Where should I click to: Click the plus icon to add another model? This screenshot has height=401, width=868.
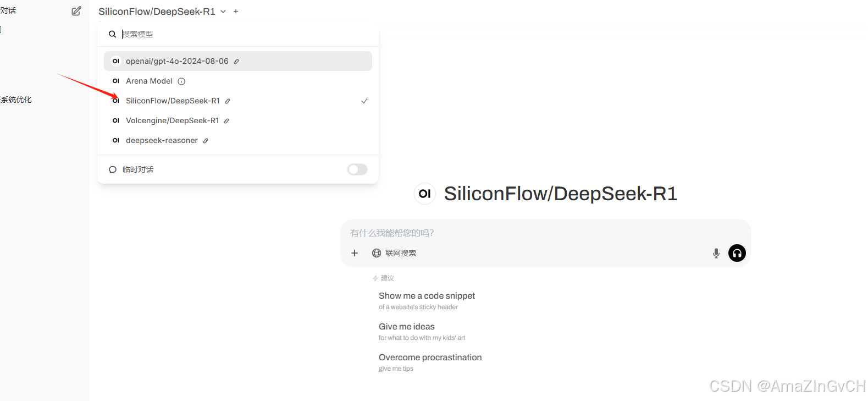click(236, 12)
